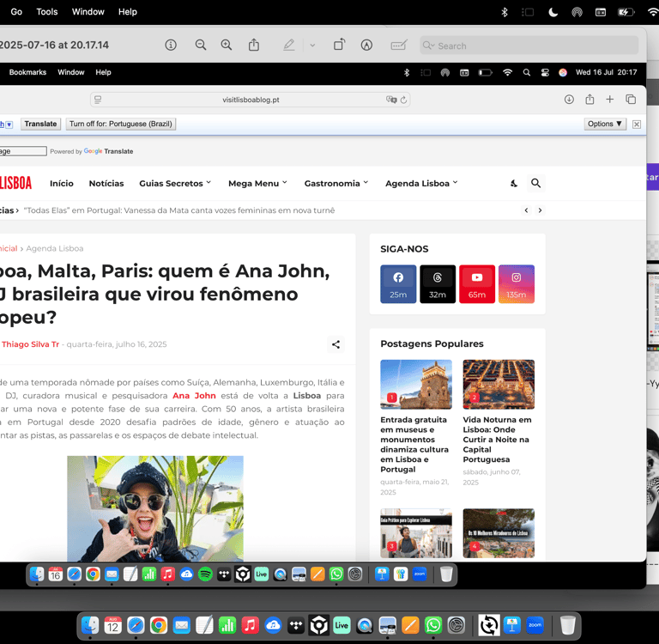Click the Thiago Silva Tr author link
Image resolution: width=659 pixels, height=644 pixels.
[x=30, y=344]
